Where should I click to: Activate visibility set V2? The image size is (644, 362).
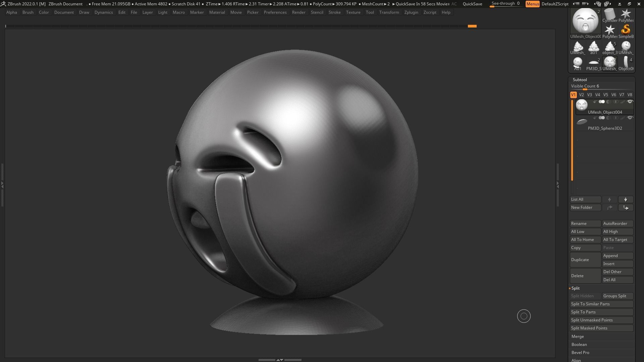tap(581, 95)
